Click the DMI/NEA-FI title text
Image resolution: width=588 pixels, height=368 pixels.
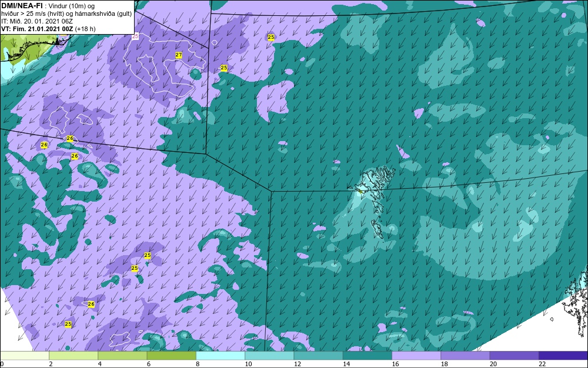(x=22, y=6)
